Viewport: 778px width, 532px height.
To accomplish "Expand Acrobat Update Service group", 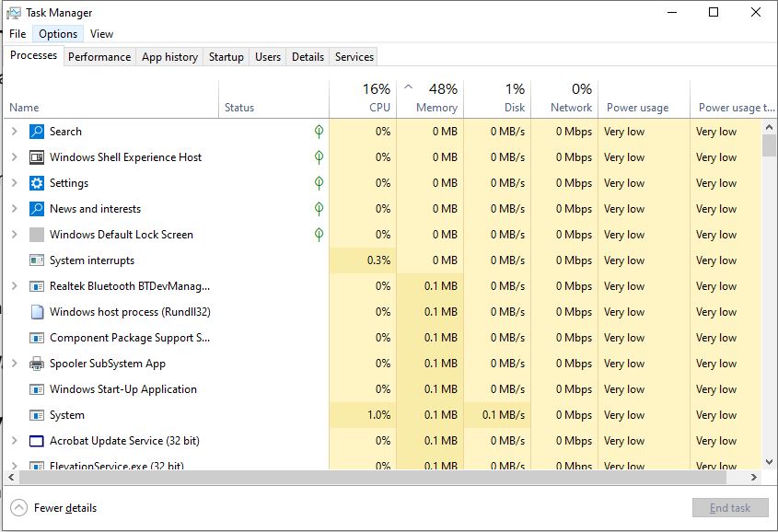I will 15,441.
